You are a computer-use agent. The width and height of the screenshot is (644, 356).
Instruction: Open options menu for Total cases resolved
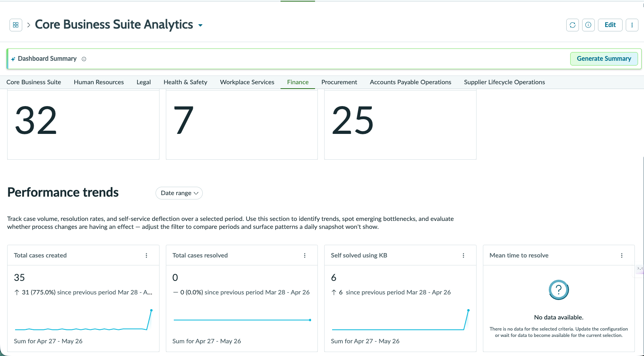pyautogui.click(x=305, y=255)
